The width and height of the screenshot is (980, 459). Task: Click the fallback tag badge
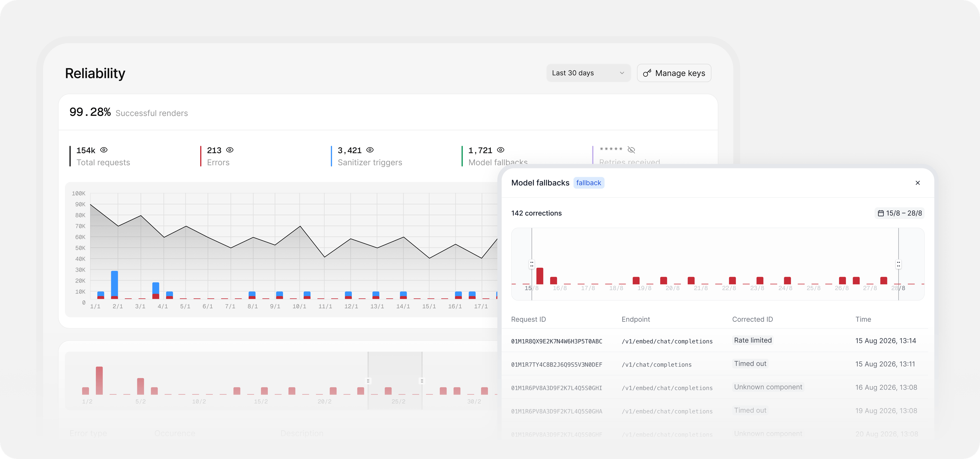pos(589,183)
